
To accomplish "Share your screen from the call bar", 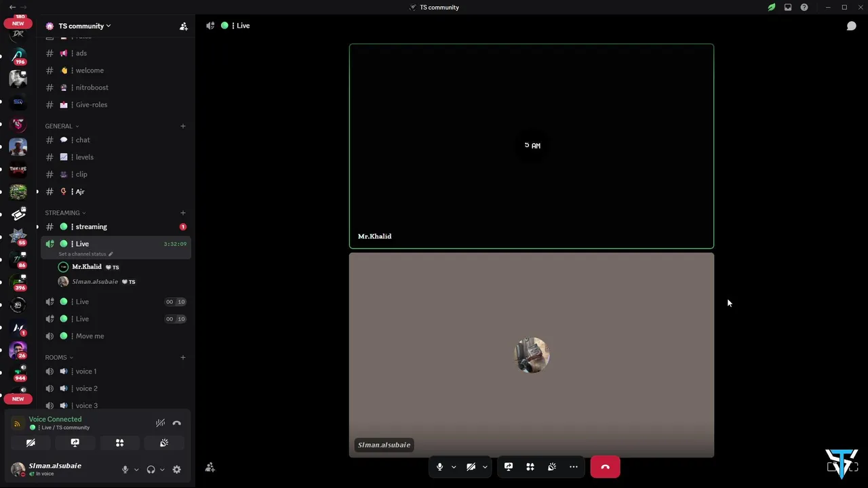I will tap(509, 466).
